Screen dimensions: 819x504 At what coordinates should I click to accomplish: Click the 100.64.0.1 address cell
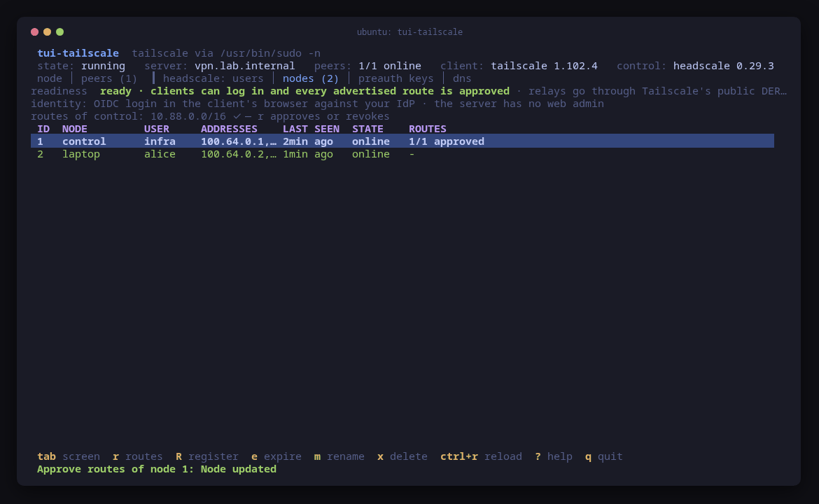pyautogui.click(x=239, y=141)
